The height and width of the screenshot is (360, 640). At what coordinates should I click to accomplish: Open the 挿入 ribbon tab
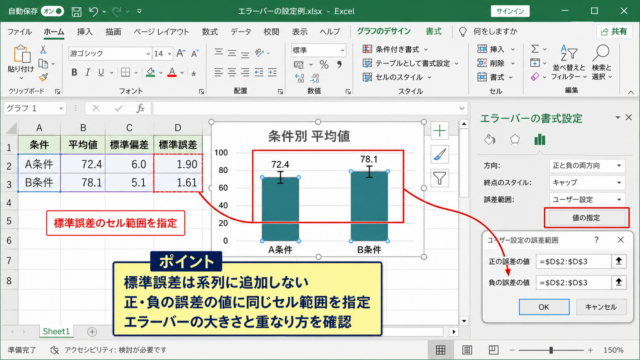tap(84, 31)
